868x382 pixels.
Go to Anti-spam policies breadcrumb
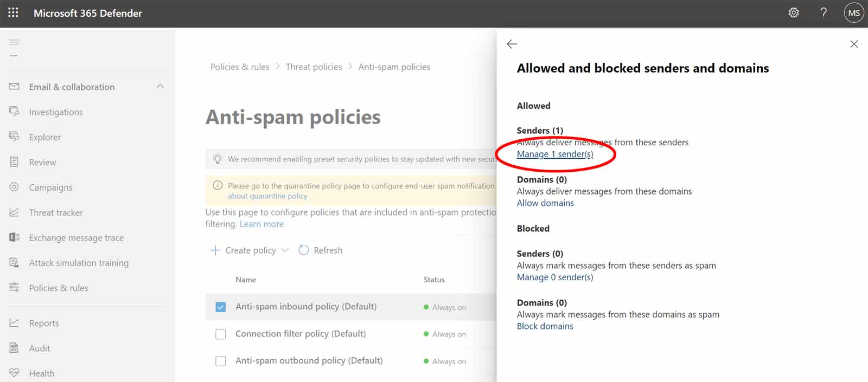pyautogui.click(x=394, y=67)
